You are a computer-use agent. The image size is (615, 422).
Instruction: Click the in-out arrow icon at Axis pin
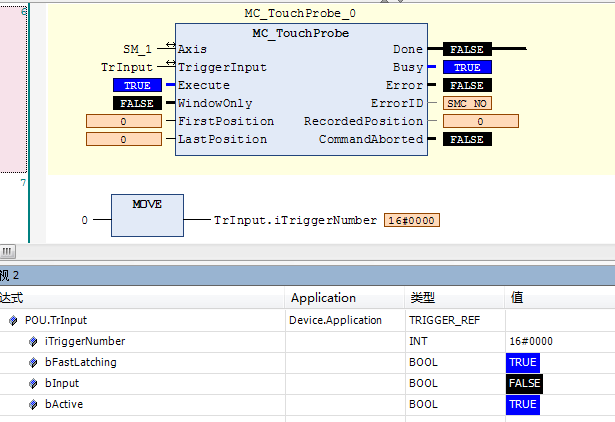pos(170,48)
